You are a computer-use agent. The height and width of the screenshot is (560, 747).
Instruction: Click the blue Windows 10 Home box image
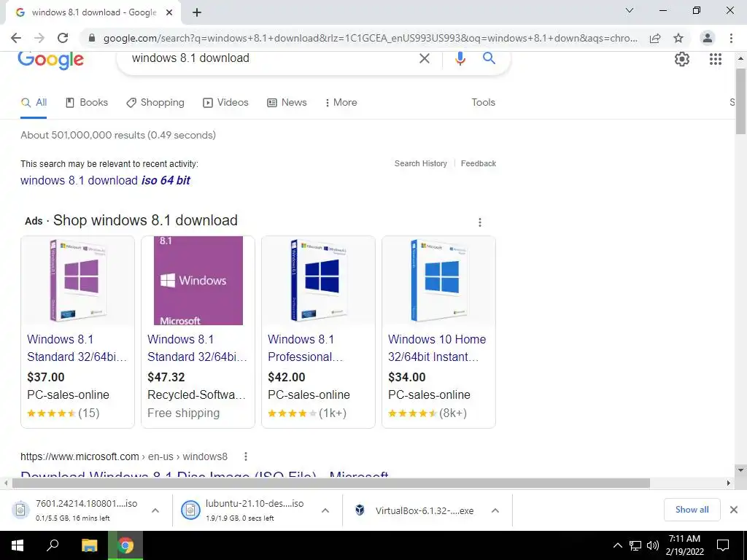tap(438, 281)
